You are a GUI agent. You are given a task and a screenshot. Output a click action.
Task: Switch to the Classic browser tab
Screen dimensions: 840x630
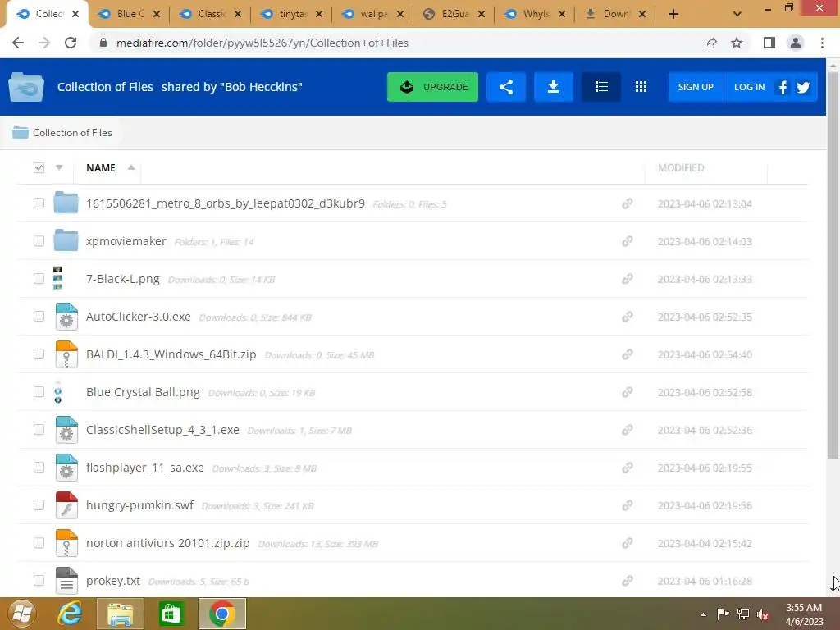click(210, 14)
